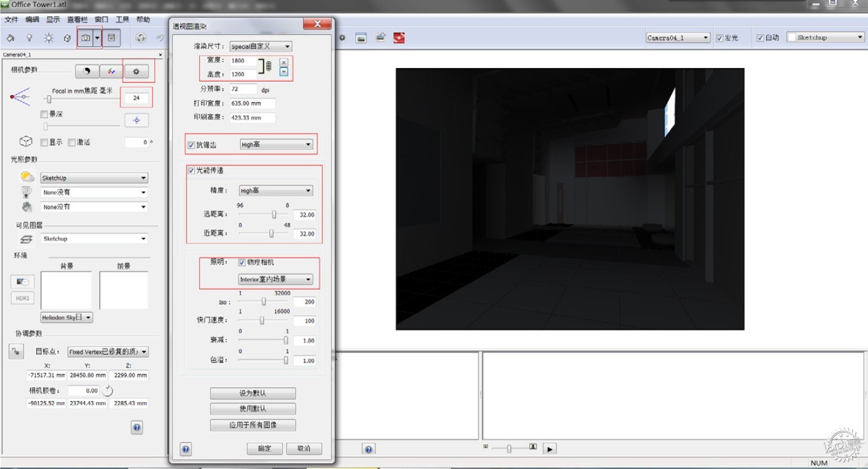The image size is (868, 469).
Task: Click the render image toolbar icon
Action: 361,38
